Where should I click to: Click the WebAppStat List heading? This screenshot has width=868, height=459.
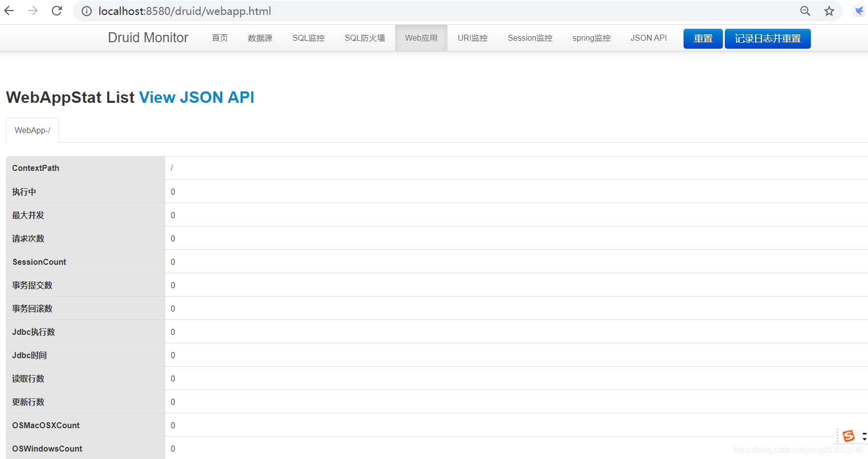(x=70, y=97)
